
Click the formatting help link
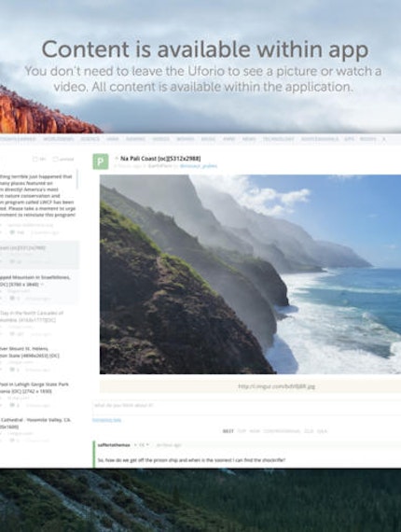click(x=106, y=420)
